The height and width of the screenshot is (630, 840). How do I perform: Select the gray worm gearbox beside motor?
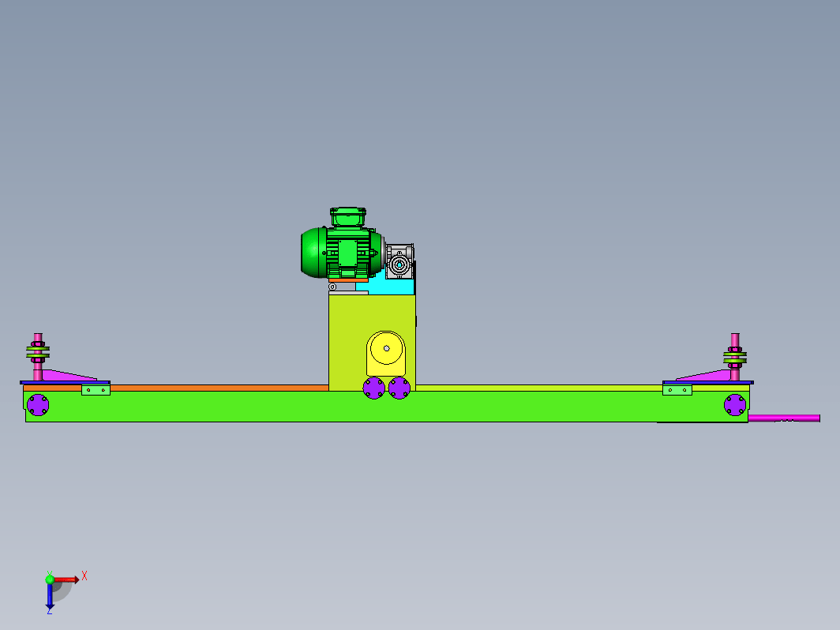pos(399,261)
